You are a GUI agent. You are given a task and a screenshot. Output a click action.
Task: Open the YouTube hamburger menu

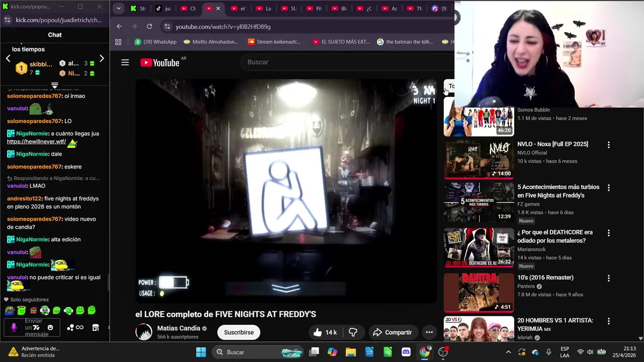point(125,62)
